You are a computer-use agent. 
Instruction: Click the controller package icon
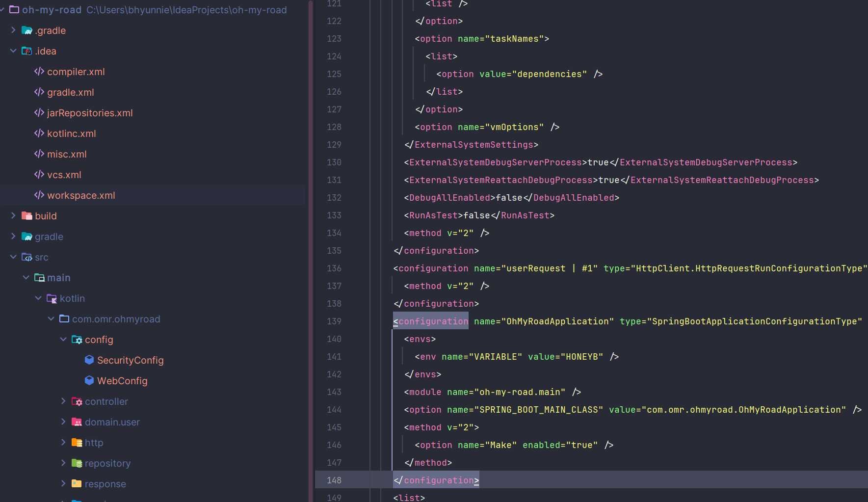click(x=77, y=401)
